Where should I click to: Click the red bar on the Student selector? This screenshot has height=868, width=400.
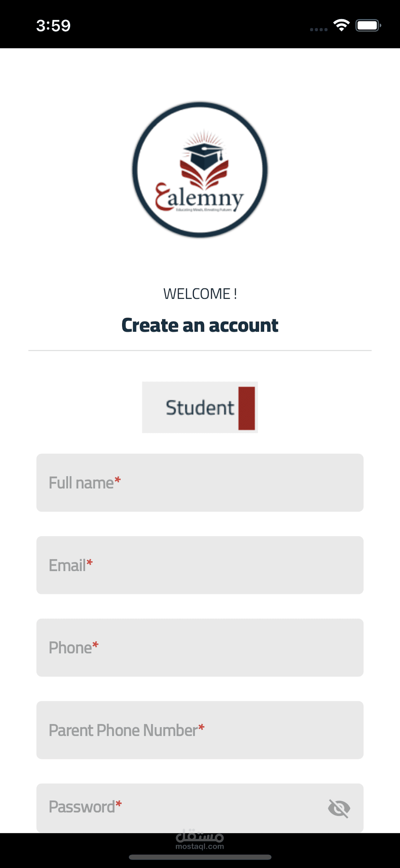click(x=247, y=408)
